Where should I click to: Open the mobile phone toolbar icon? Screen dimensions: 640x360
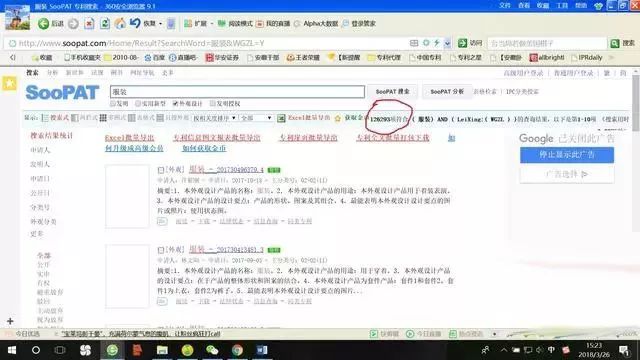click(x=171, y=24)
